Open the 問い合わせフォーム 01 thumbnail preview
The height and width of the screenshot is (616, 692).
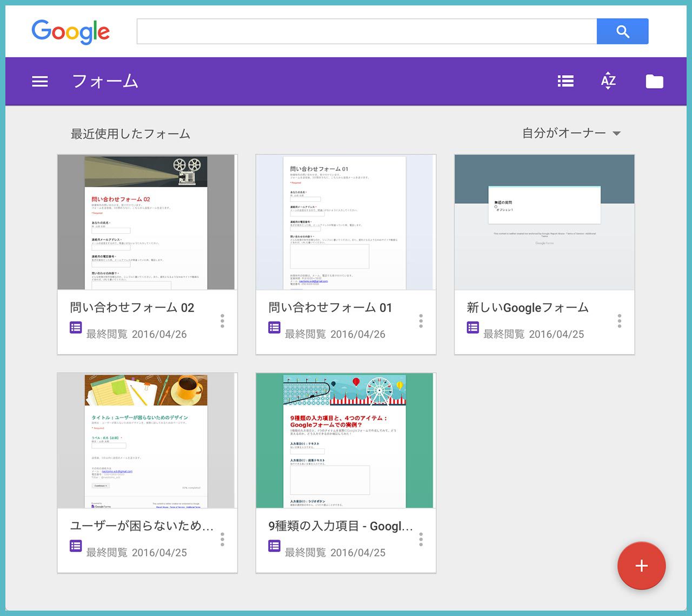tap(345, 222)
